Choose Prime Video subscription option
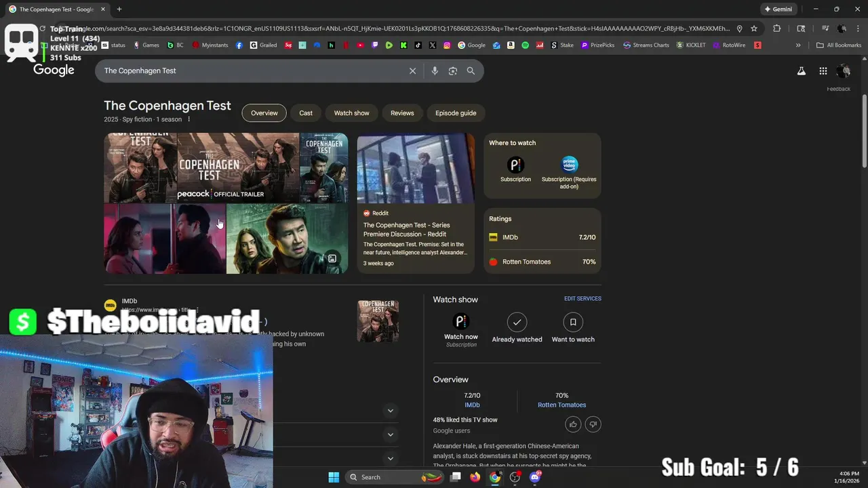The width and height of the screenshot is (868, 488). click(569, 172)
